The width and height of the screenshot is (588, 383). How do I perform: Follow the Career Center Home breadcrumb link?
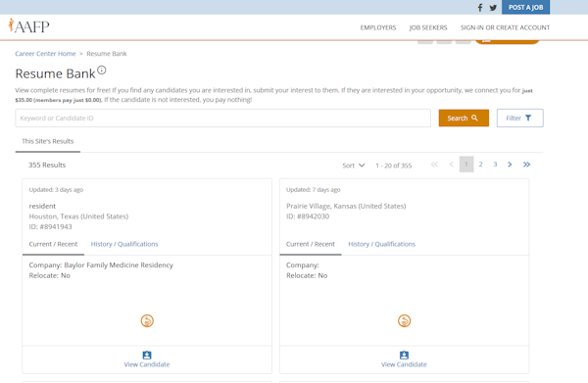(45, 54)
